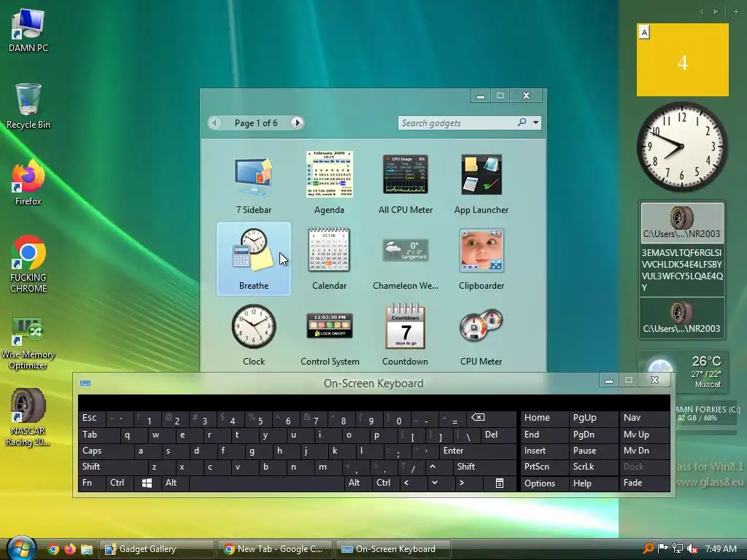The height and width of the screenshot is (560, 747).
Task: Click the Windows logo key on keyboard
Action: [147, 483]
